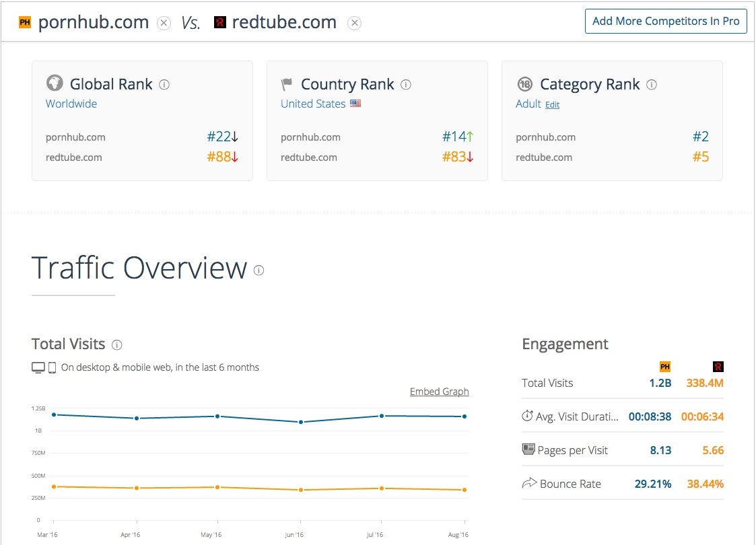This screenshot has width=756, height=545.
Task: Click the PH icon in Engagement header
Action: [x=665, y=367]
